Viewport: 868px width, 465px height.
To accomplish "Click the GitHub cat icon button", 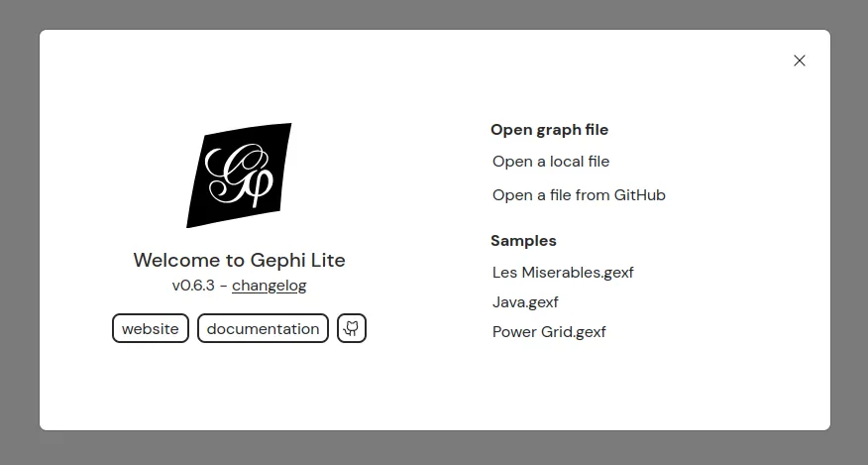I will pyautogui.click(x=352, y=329).
